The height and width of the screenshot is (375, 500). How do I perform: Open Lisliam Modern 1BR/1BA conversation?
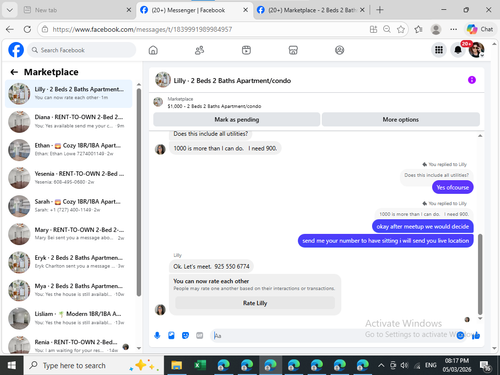pyautogui.click(x=68, y=319)
